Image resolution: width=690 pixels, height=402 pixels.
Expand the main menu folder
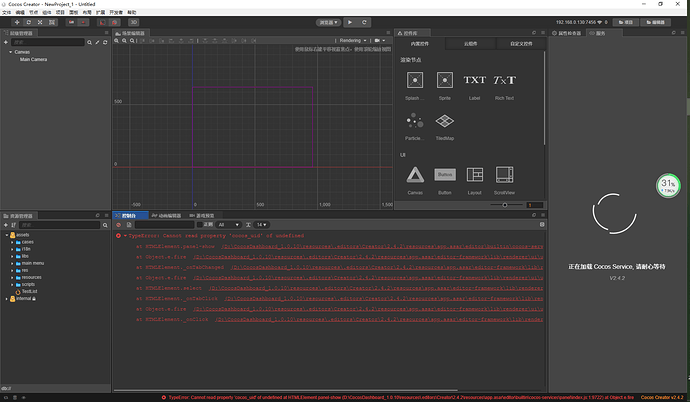(x=12, y=263)
